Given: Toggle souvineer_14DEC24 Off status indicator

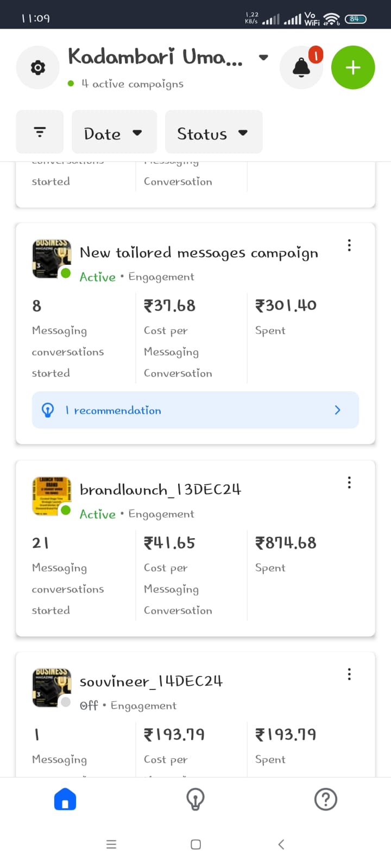Looking at the screenshot, I should pyautogui.click(x=66, y=702).
